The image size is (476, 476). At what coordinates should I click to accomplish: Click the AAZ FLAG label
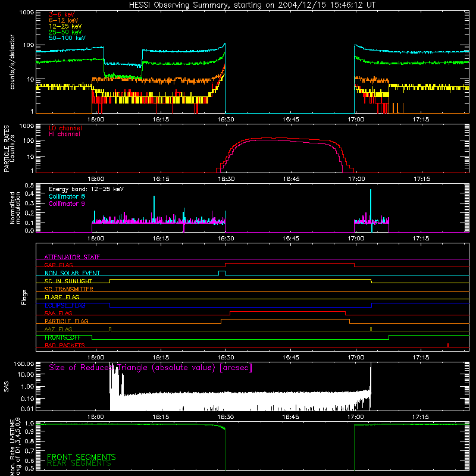pyautogui.click(x=58, y=329)
